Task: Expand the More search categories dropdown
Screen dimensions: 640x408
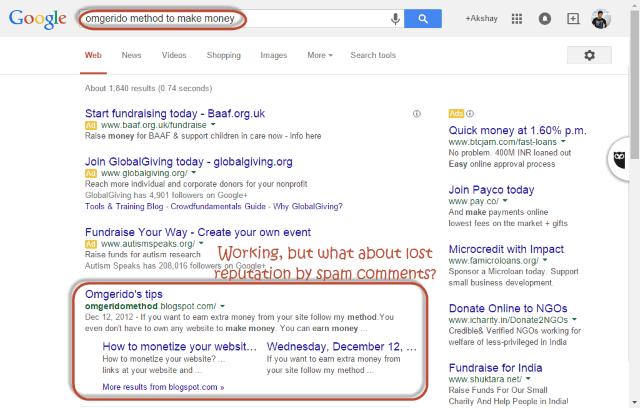Action: pyautogui.click(x=320, y=55)
